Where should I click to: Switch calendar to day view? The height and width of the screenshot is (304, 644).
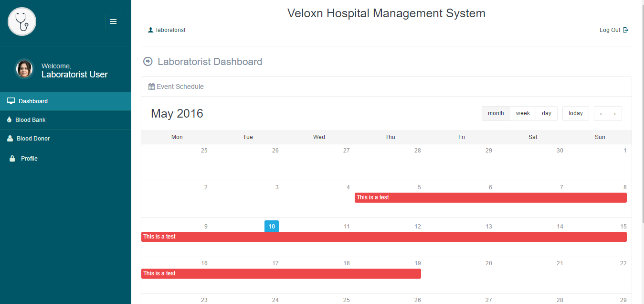(x=547, y=113)
